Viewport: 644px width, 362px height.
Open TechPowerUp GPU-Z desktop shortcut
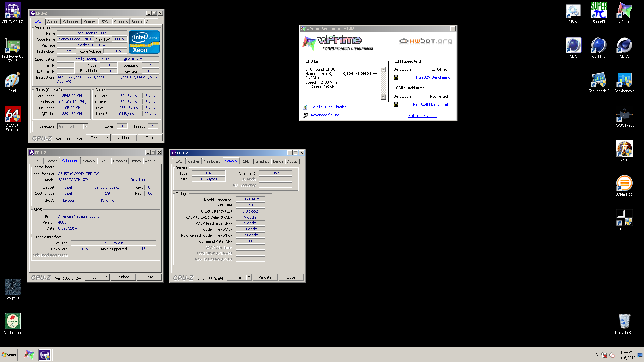coord(12,50)
